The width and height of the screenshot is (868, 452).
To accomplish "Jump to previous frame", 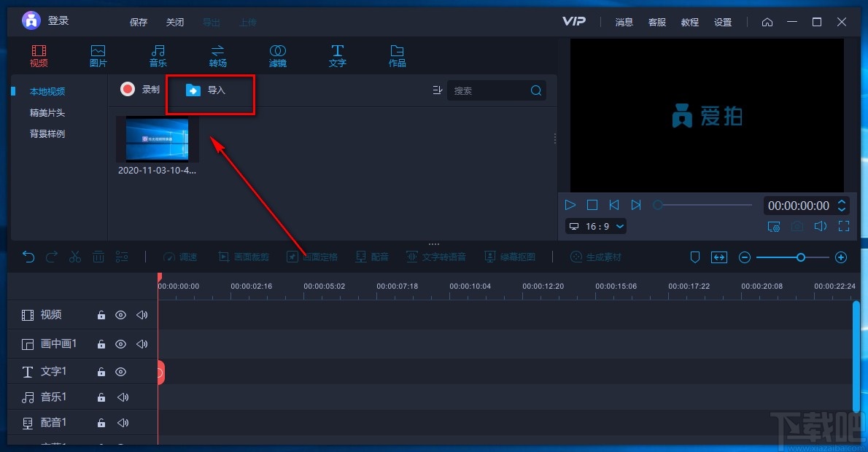I will click(614, 205).
